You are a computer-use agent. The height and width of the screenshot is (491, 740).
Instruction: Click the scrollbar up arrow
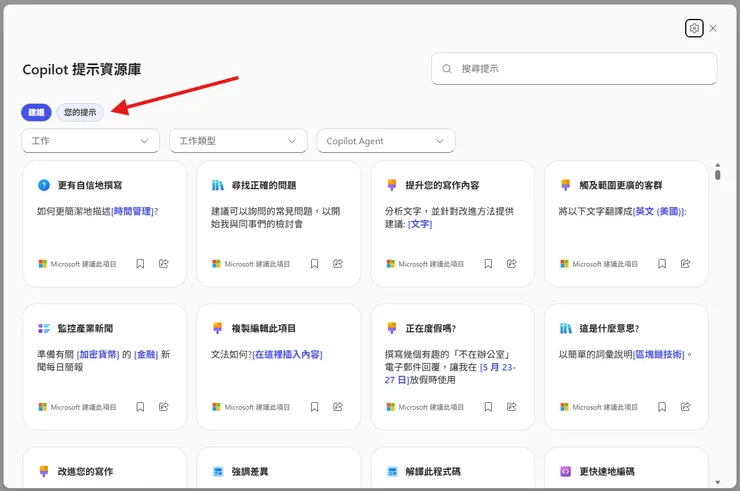(717, 165)
